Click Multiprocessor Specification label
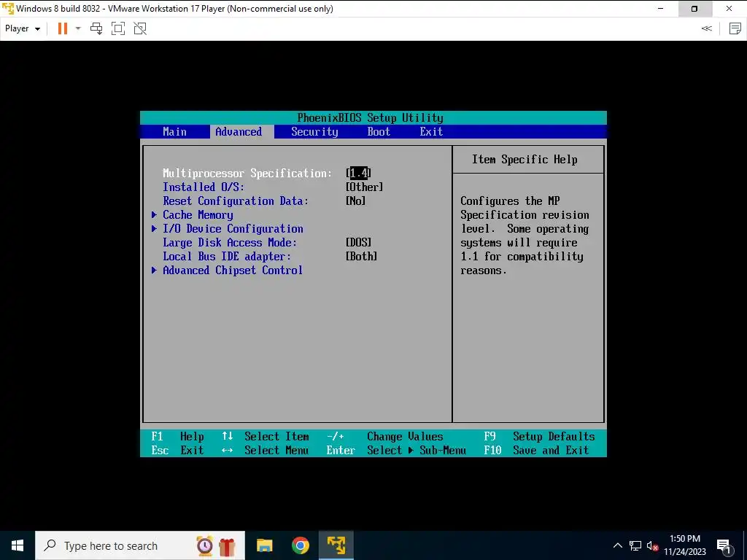 click(x=247, y=174)
